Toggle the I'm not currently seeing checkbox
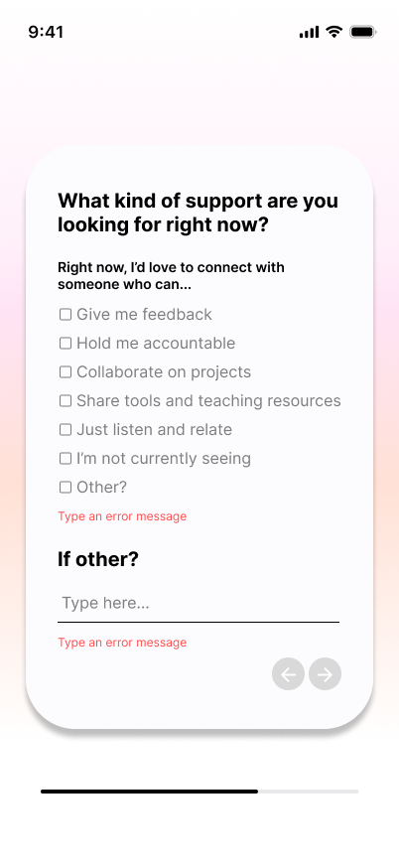Viewport: 399px width, 868px height. 66,459
